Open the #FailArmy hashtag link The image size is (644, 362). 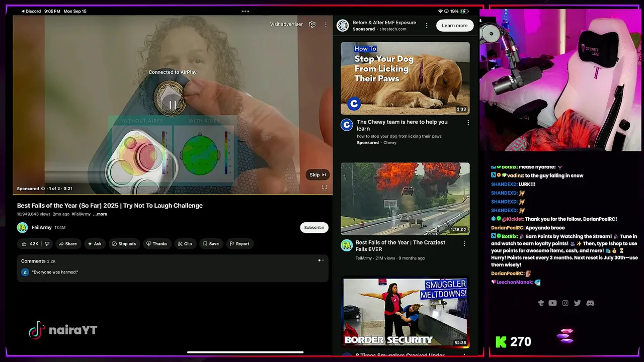[81, 214]
